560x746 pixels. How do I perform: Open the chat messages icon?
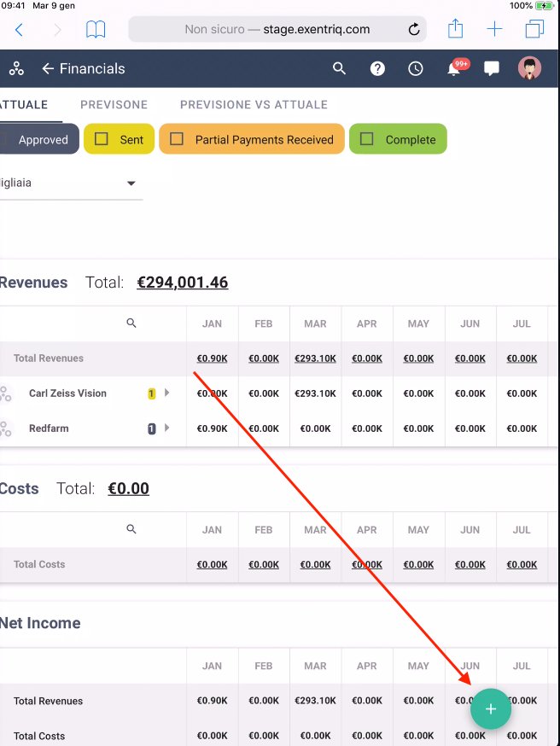(492, 68)
